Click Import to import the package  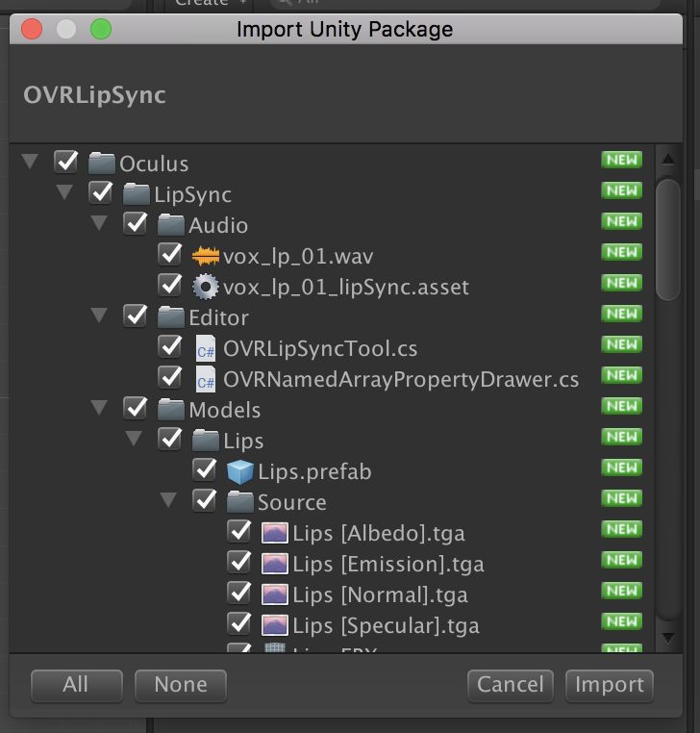point(610,686)
